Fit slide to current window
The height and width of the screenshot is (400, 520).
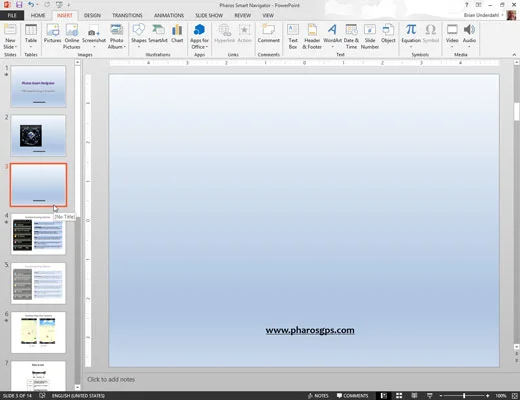(515, 396)
